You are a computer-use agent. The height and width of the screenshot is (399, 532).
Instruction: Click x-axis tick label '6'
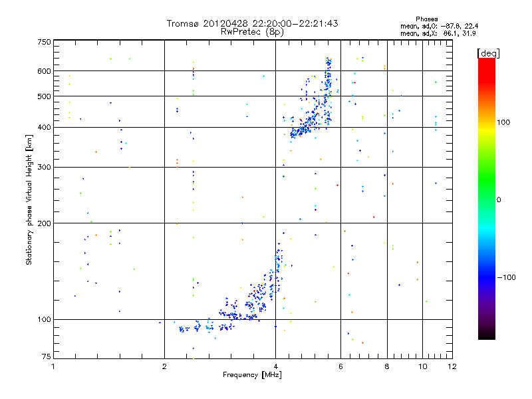340,366
